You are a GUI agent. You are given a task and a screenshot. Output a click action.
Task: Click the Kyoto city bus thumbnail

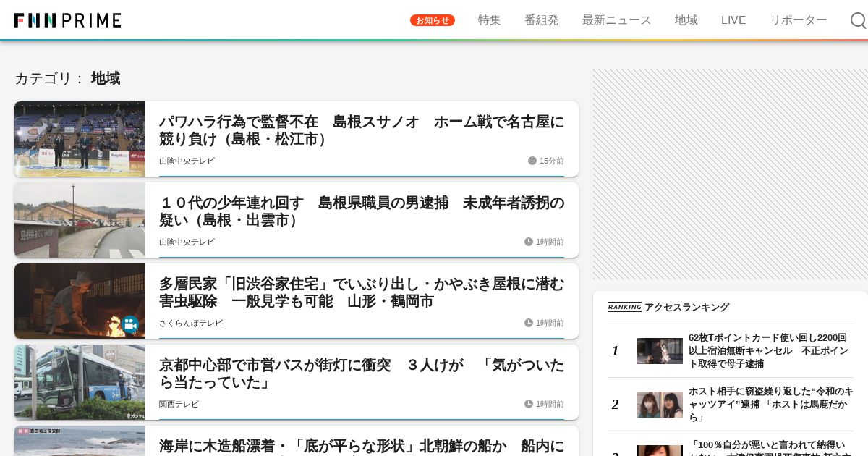point(80,382)
